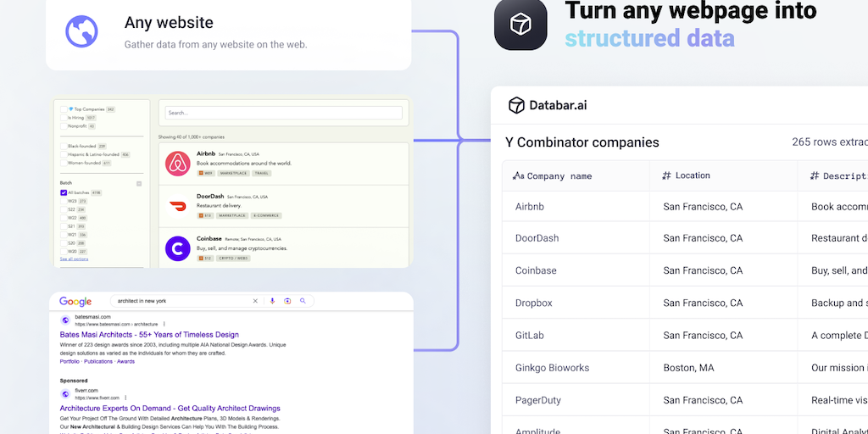Image resolution: width=868 pixels, height=434 pixels.
Task: Click the Location column header
Action: tap(724, 176)
